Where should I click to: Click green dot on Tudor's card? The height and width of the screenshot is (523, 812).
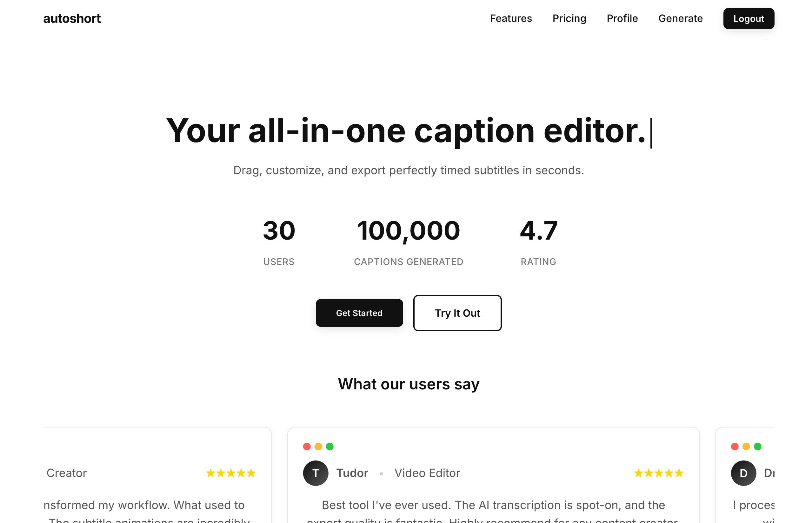point(329,446)
